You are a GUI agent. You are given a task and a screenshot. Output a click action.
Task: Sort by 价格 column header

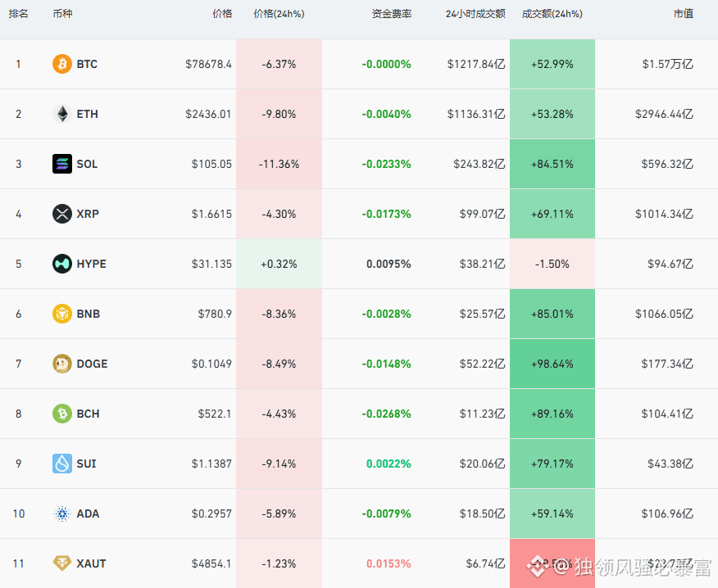[221, 14]
